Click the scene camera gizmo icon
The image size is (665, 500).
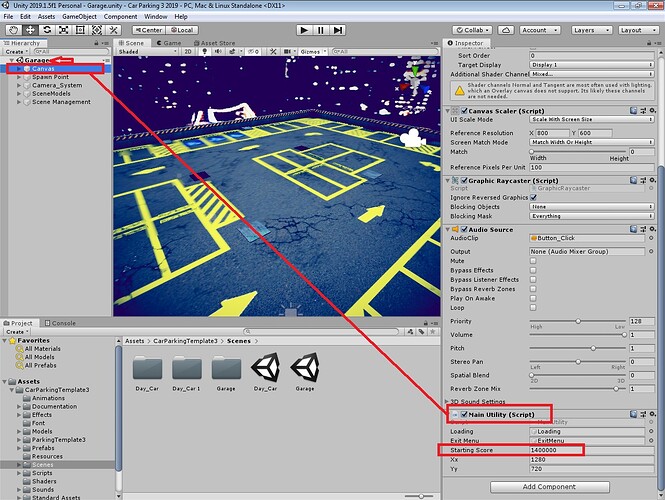click(x=413, y=138)
